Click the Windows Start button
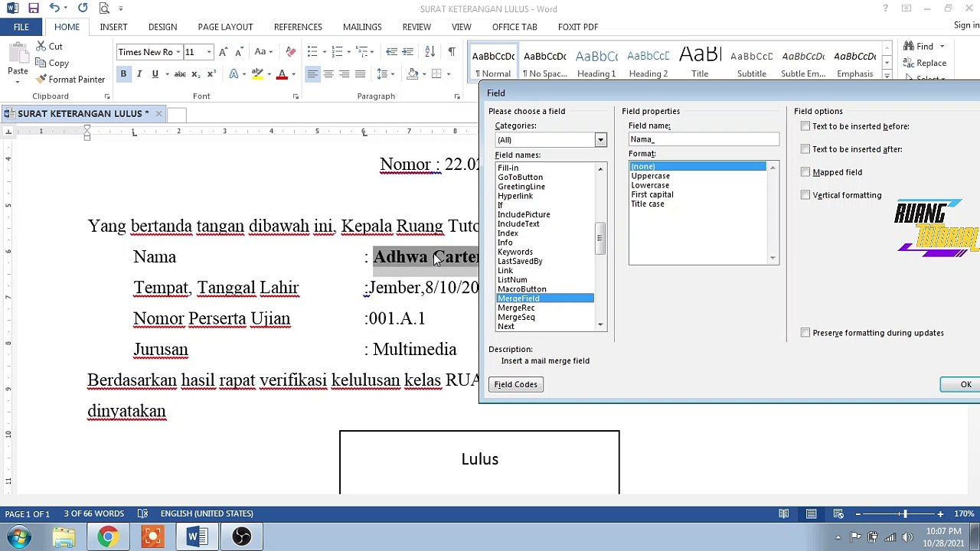The height and width of the screenshot is (551, 980). point(18,537)
